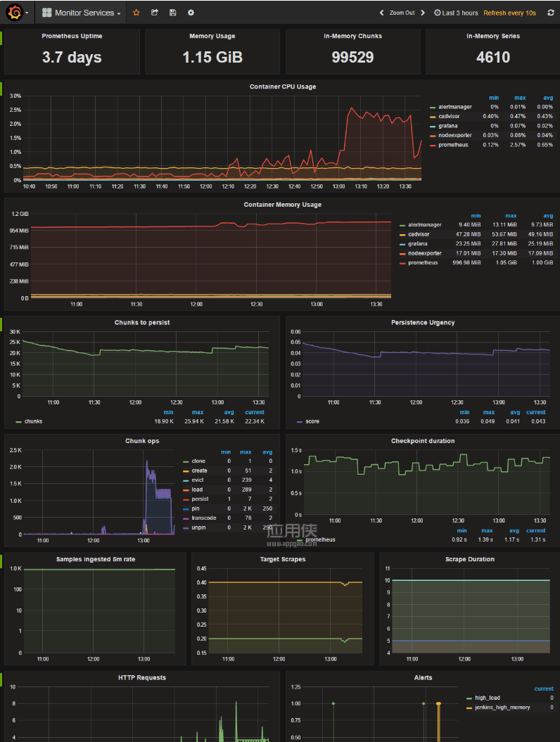
Task: Shift time range forward with right chevron
Action: (x=423, y=13)
